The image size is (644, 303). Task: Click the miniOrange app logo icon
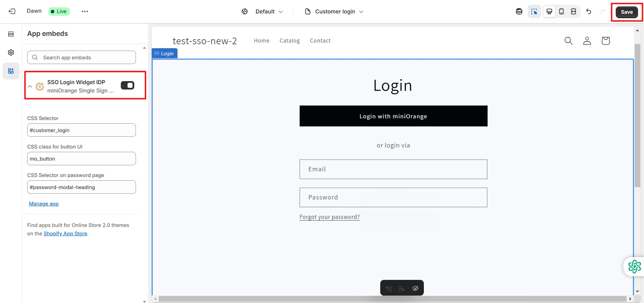(x=40, y=86)
